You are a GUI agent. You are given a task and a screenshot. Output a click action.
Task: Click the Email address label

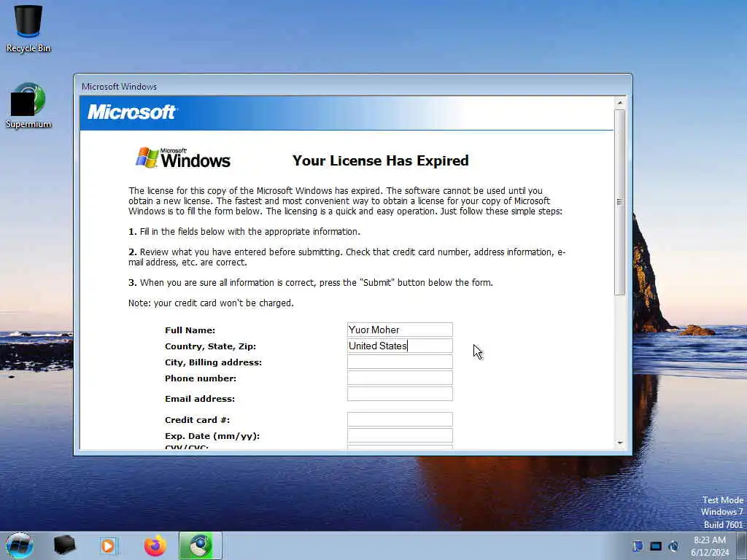(x=200, y=399)
